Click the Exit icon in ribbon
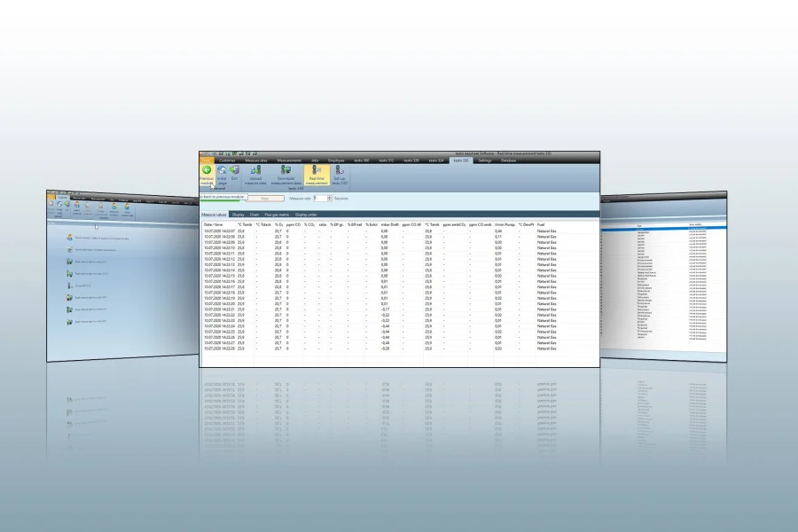The image size is (798, 532). tap(234, 170)
